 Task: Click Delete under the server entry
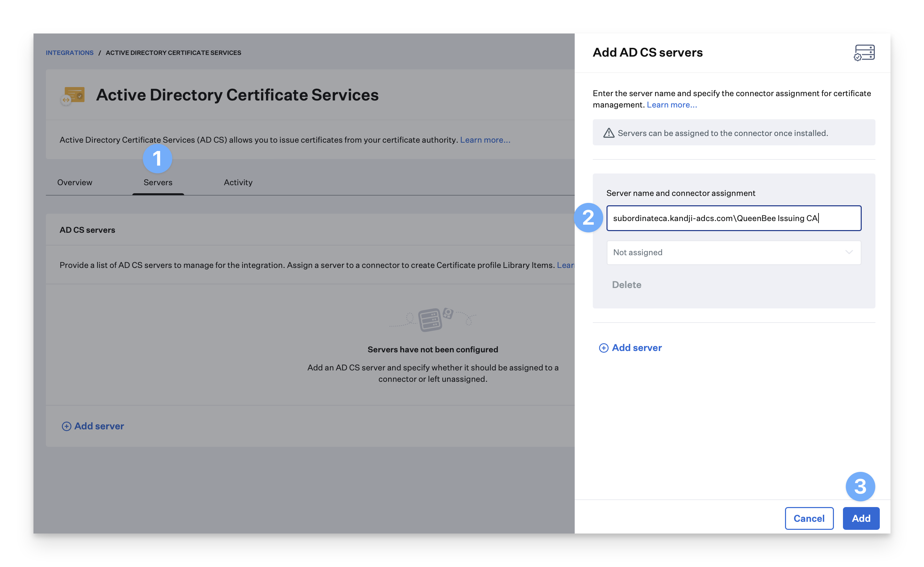click(x=626, y=285)
